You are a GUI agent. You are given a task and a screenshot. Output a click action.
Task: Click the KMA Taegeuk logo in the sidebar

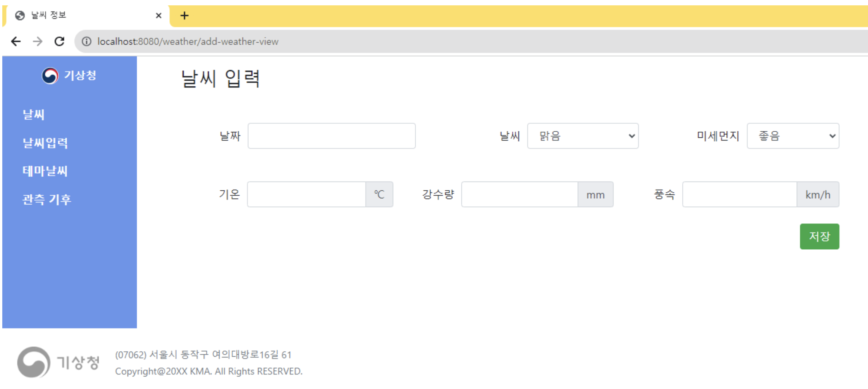click(x=49, y=75)
